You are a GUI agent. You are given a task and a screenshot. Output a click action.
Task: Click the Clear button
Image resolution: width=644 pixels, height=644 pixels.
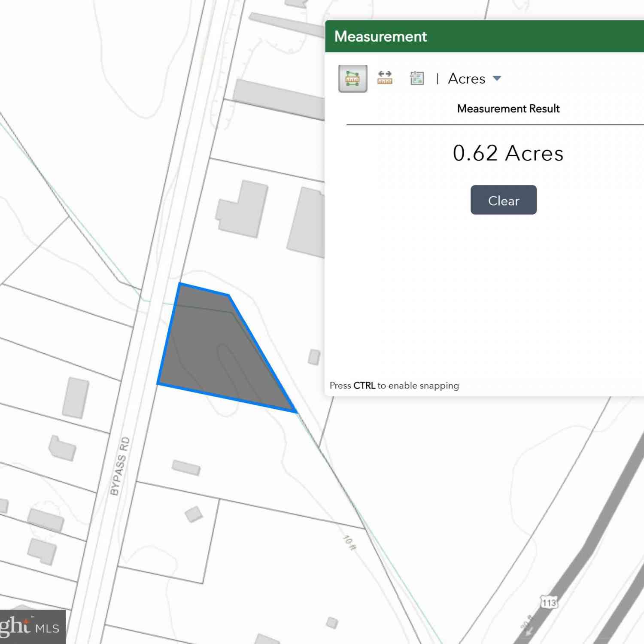504,200
